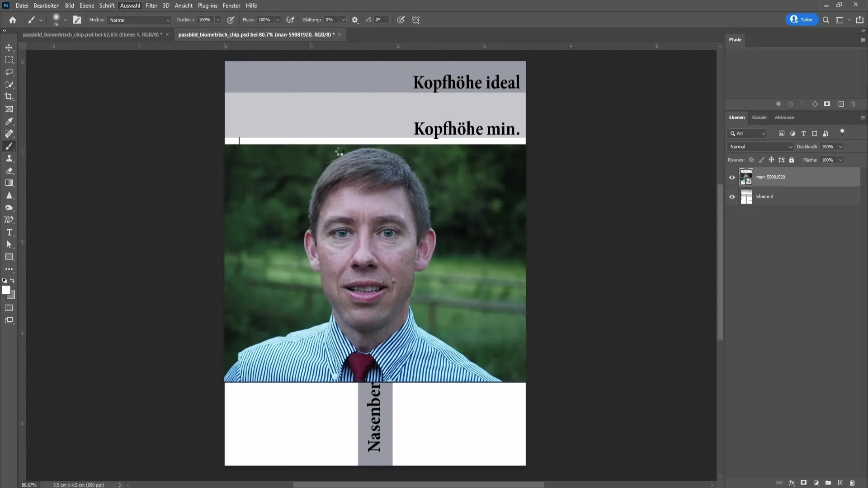Open the Ebene menu in menu bar
Screen dimensions: 868x488
pos(86,5)
